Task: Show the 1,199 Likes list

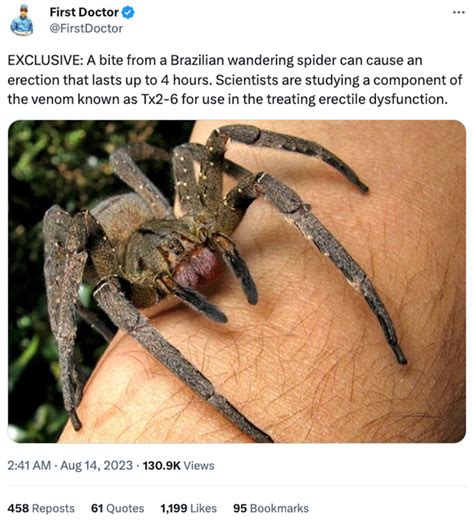Action: click(x=188, y=508)
